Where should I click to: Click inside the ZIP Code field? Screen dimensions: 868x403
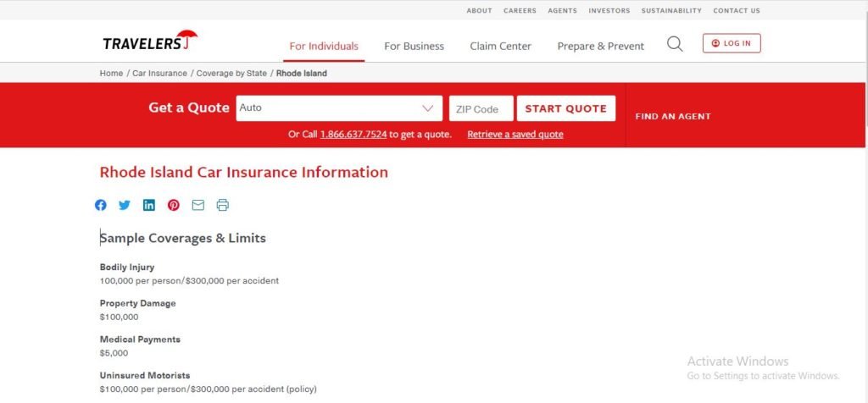pos(481,108)
